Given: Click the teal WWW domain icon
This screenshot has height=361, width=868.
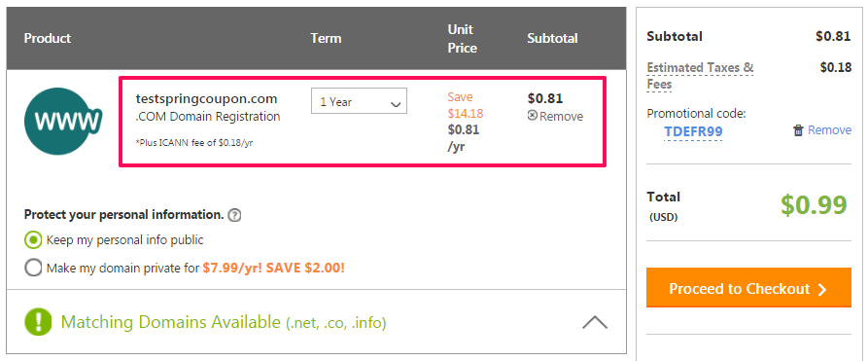Looking at the screenshot, I should [x=63, y=121].
